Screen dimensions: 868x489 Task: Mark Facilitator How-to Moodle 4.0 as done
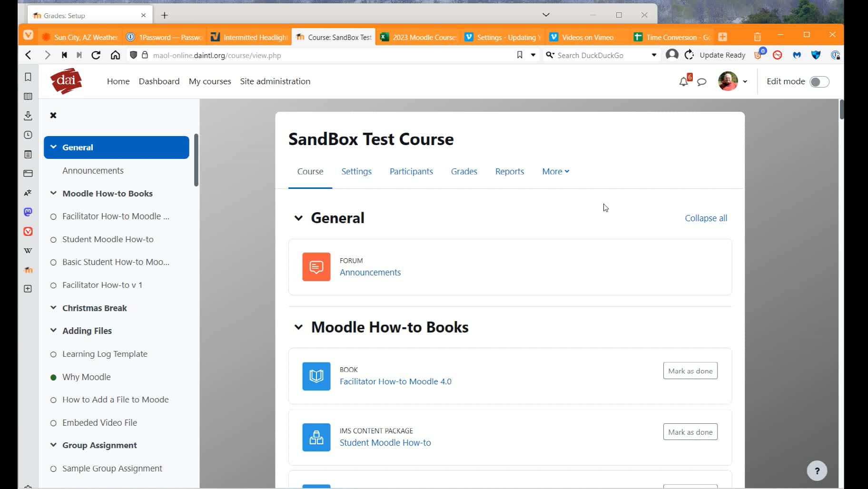click(690, 371)
